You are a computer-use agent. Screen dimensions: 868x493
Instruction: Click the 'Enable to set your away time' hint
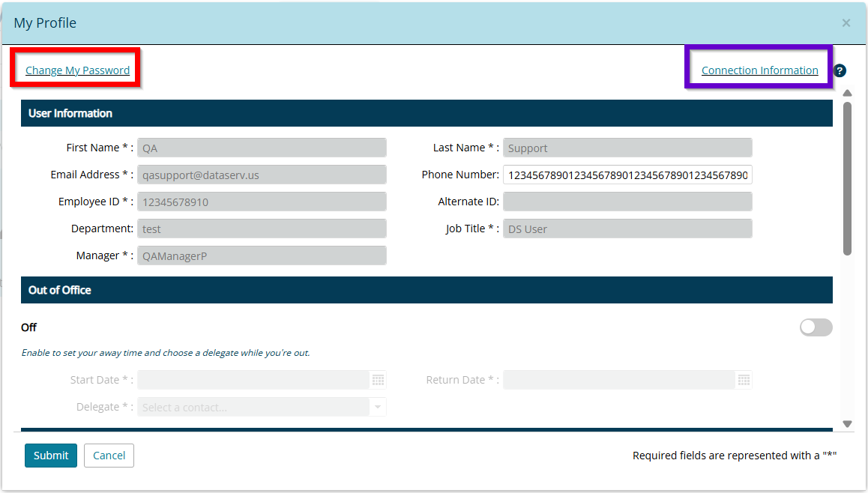tap(166, 353)
